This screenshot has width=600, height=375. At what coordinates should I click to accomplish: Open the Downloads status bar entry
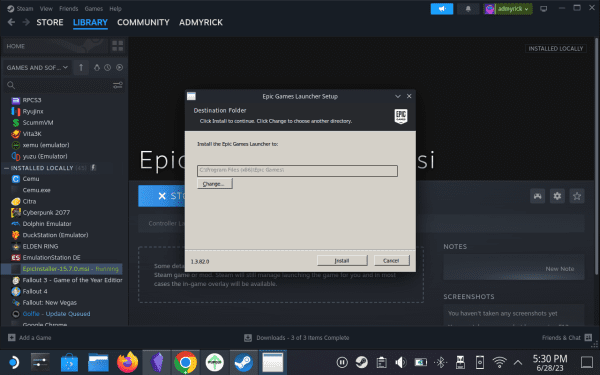pos(297,338)
